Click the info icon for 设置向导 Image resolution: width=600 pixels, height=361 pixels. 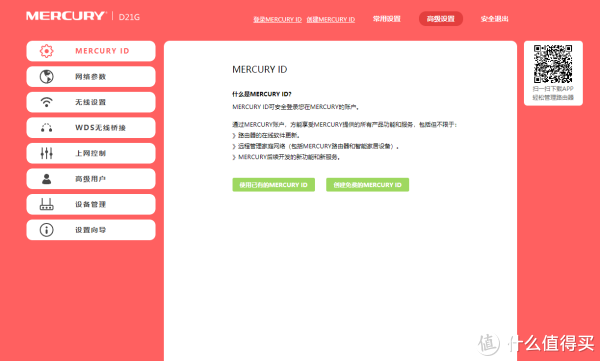(47, 230)
